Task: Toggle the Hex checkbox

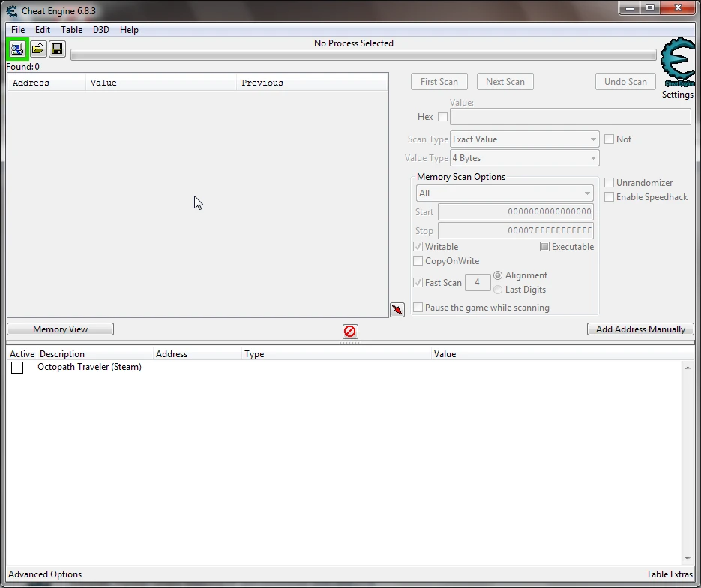Action: coord(442,117)
